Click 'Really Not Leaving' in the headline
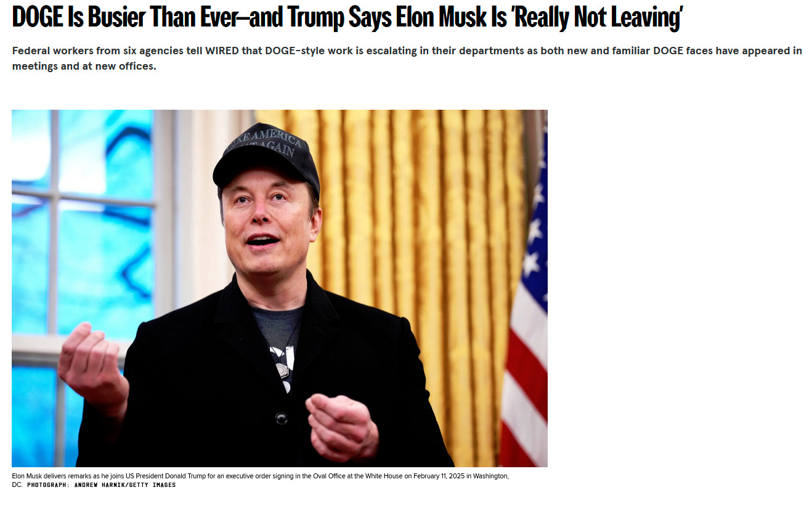Image resolution: width=812 pixels, height=519 pixels. pyautogui.click(x=597, y=17)
